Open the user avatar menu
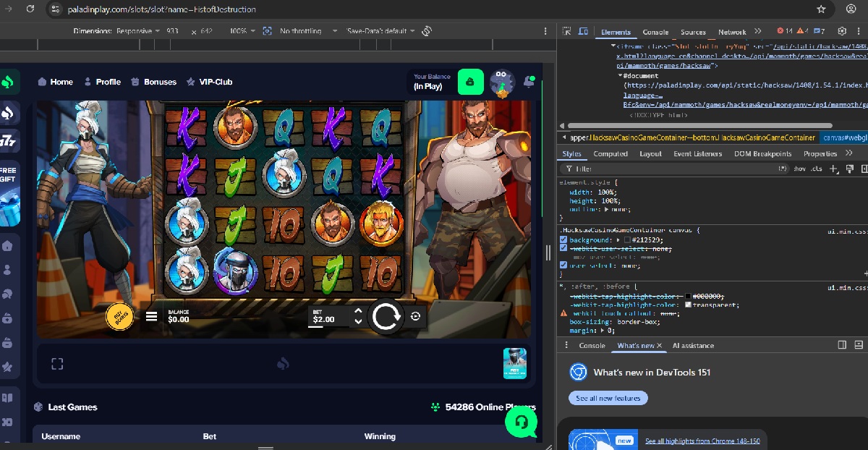Image resolution: width=868 pixels, height=450 pixels. [x=501, y=82]
